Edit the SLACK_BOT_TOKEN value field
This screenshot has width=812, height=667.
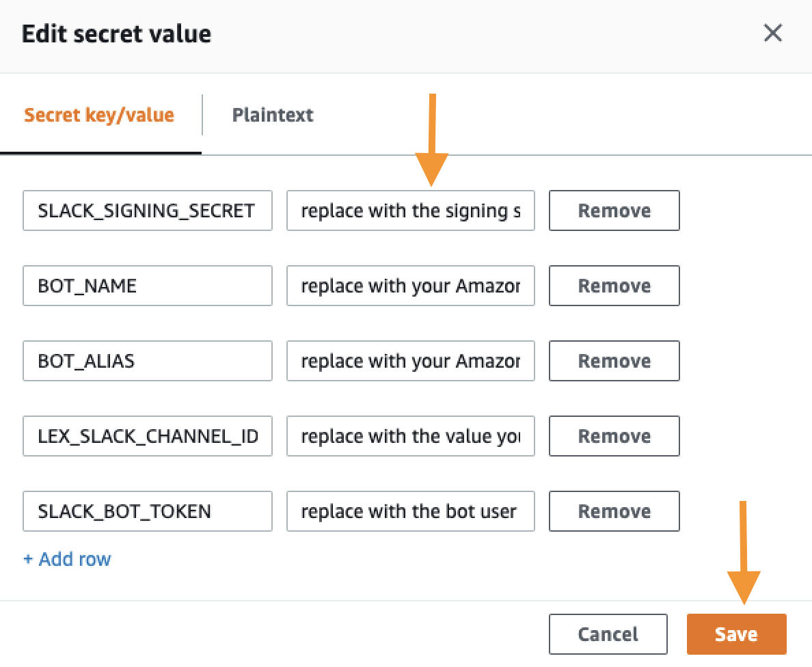point(410,511)
